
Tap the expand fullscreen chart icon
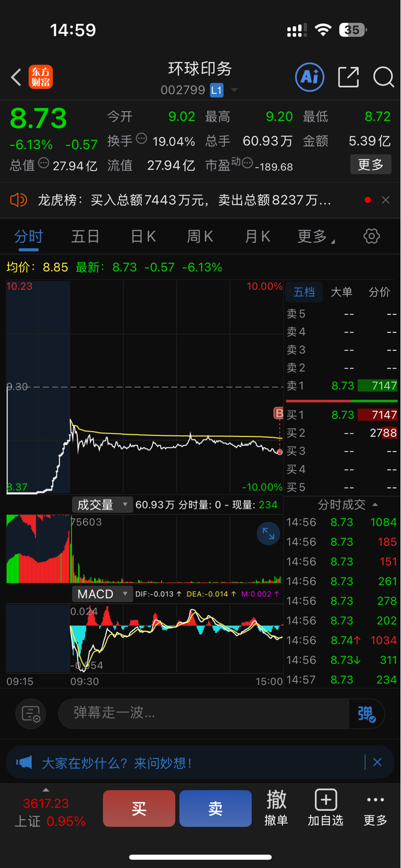[x=269, y=534]
